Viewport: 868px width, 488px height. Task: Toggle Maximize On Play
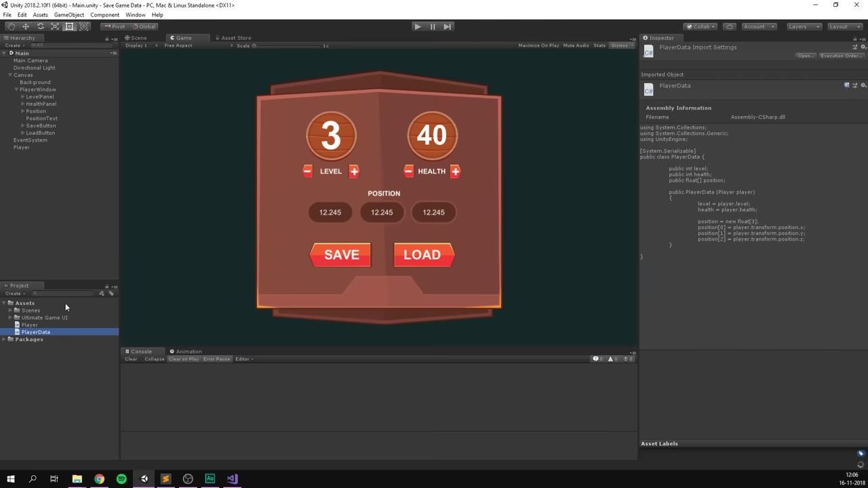click(538, 45)
